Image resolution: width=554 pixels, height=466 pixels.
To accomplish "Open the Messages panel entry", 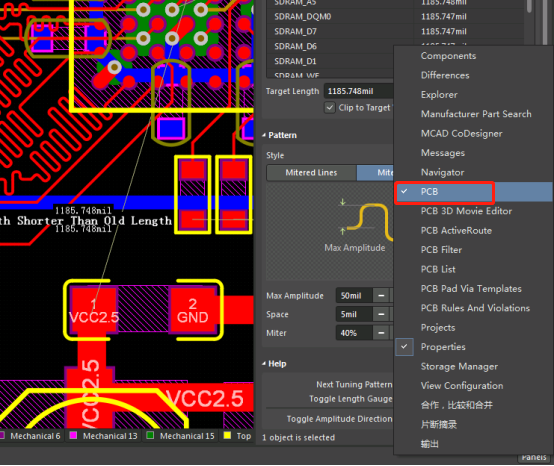I will pyautogui.click(x=442, y=153).
